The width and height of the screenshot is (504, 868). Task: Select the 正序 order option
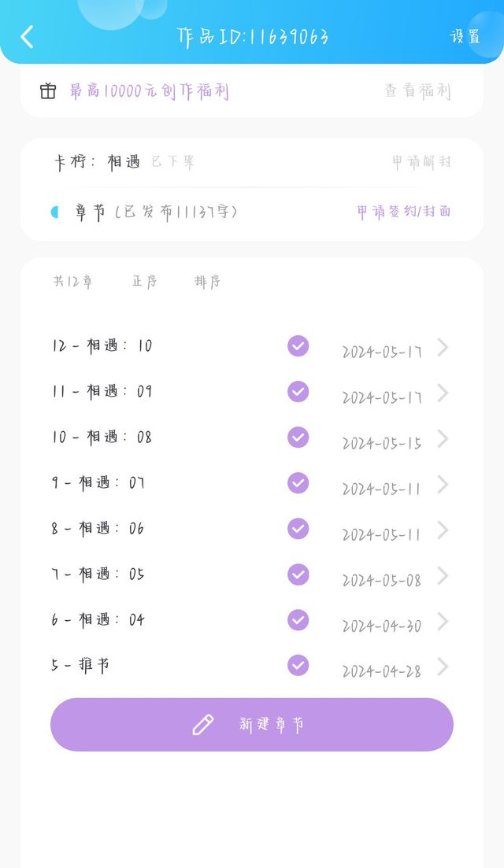pyautogui.click(x=145, y=282)
